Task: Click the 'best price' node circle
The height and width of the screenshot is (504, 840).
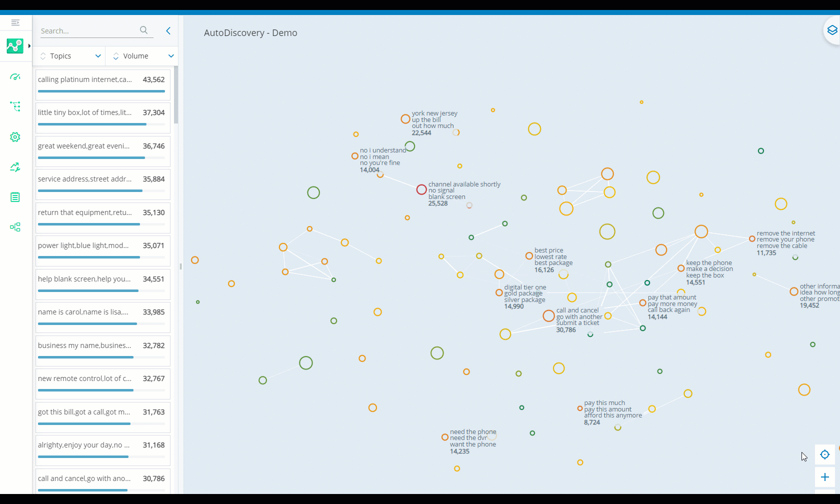Action: pyautogui.click(x=529, y=256)
